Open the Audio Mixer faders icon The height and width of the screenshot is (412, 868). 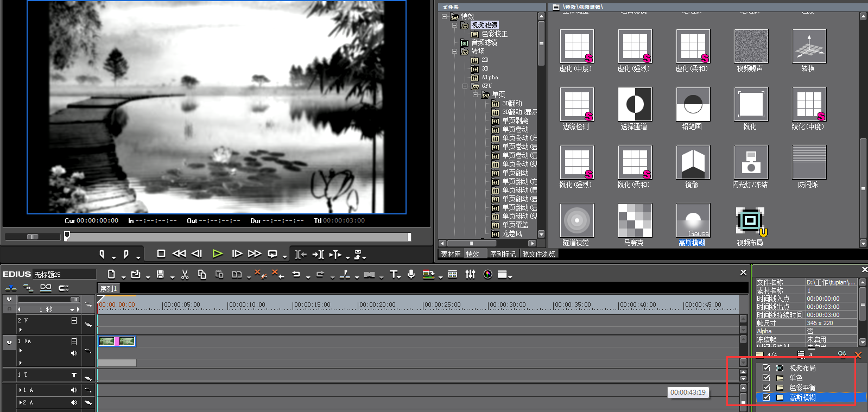point(471,274)
